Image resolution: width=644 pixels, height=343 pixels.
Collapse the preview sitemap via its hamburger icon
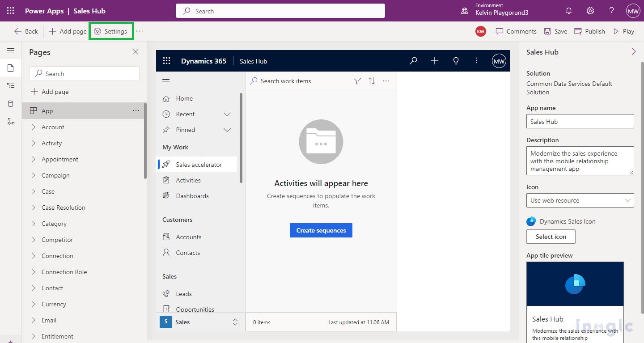166,81
